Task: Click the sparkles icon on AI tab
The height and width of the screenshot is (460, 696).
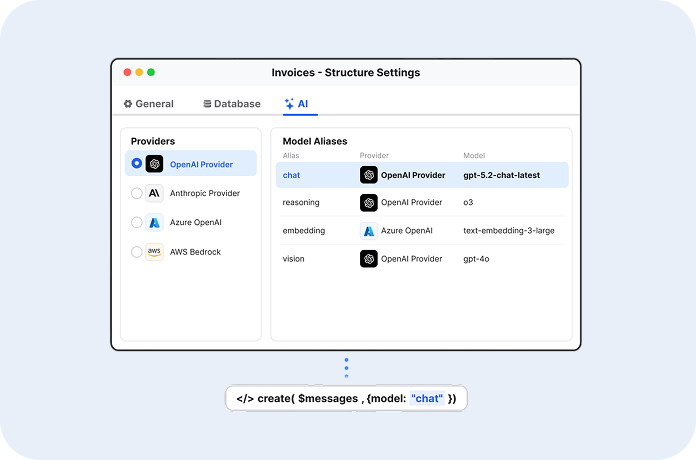Action: coord(289,104)
